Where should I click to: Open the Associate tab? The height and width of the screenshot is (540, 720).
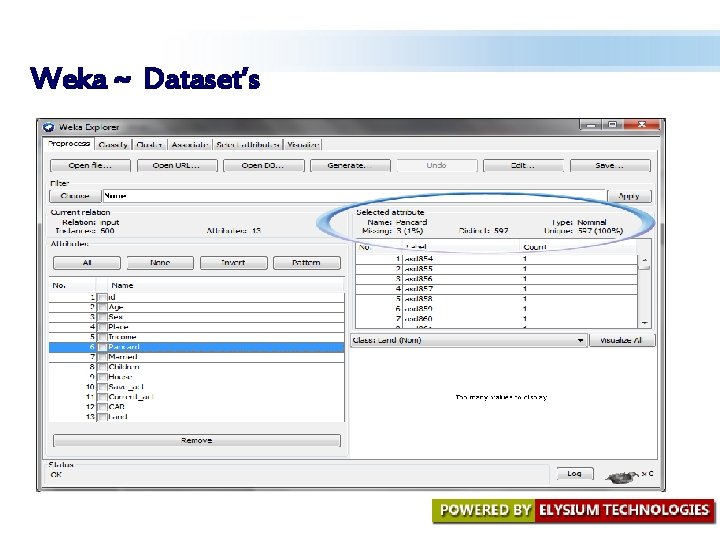190,145
